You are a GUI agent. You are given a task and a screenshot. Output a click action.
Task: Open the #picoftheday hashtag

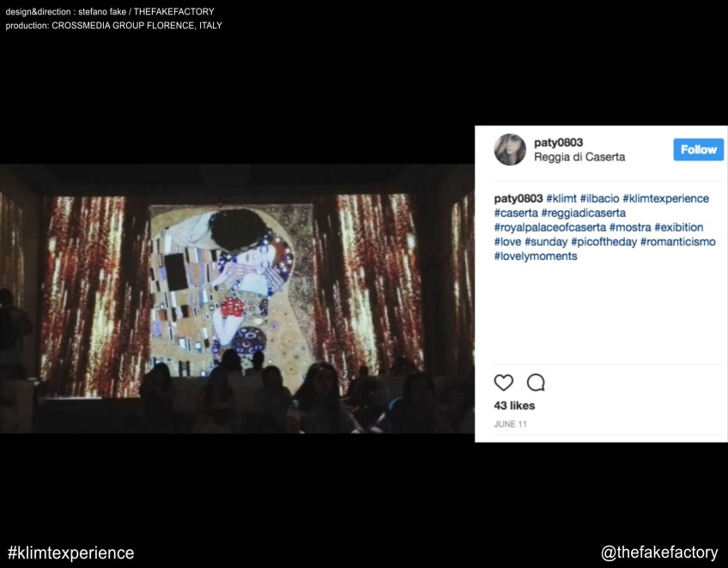pyautogui.click(x=604, y=242)
